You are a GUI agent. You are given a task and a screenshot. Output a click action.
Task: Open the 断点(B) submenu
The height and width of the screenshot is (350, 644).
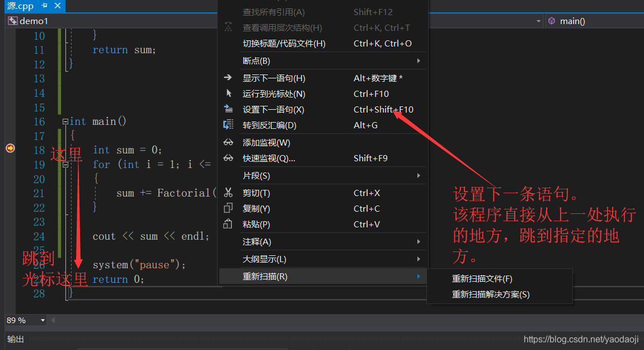(323, 61)
